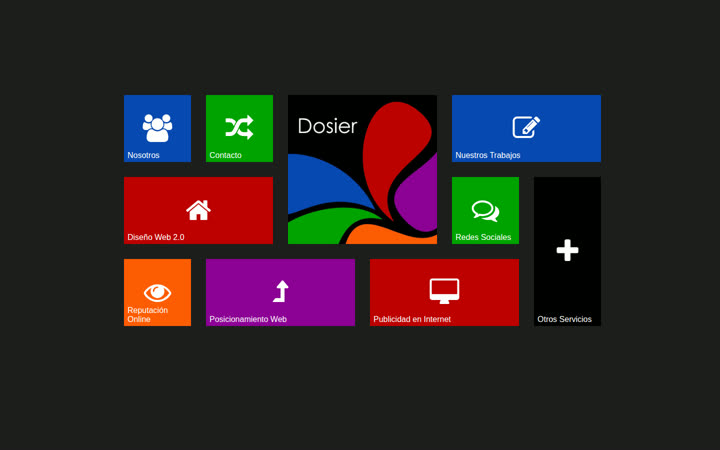Click the people group icon on Nosotros tile
The width and height of the screenshot is (720, 450).
coord(158,128)
